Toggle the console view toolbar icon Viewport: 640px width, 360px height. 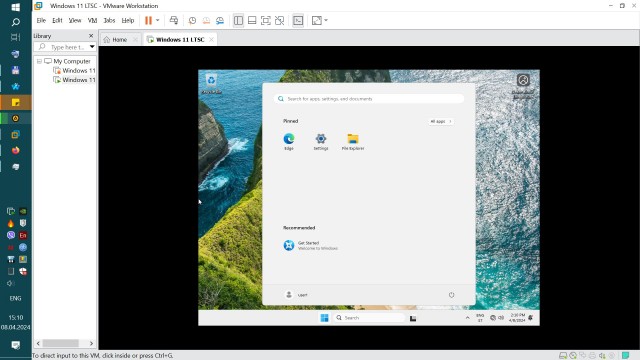point(298,20)
